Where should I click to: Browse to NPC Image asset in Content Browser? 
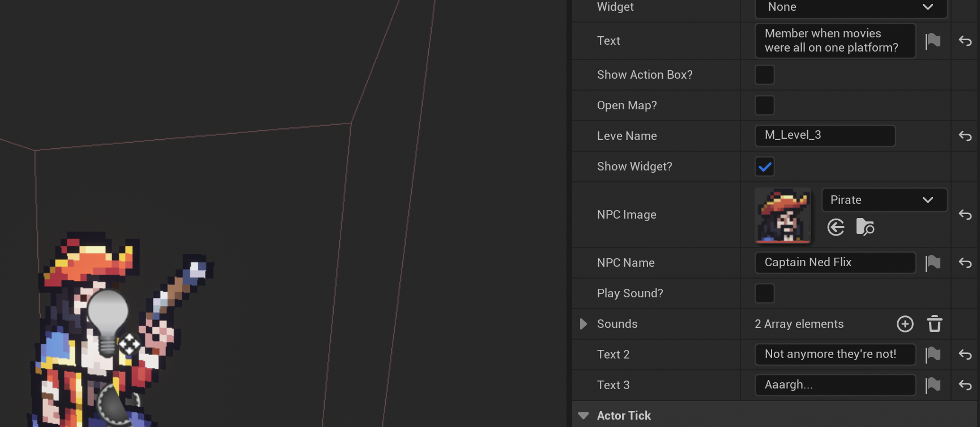click(x=865, y=227)
